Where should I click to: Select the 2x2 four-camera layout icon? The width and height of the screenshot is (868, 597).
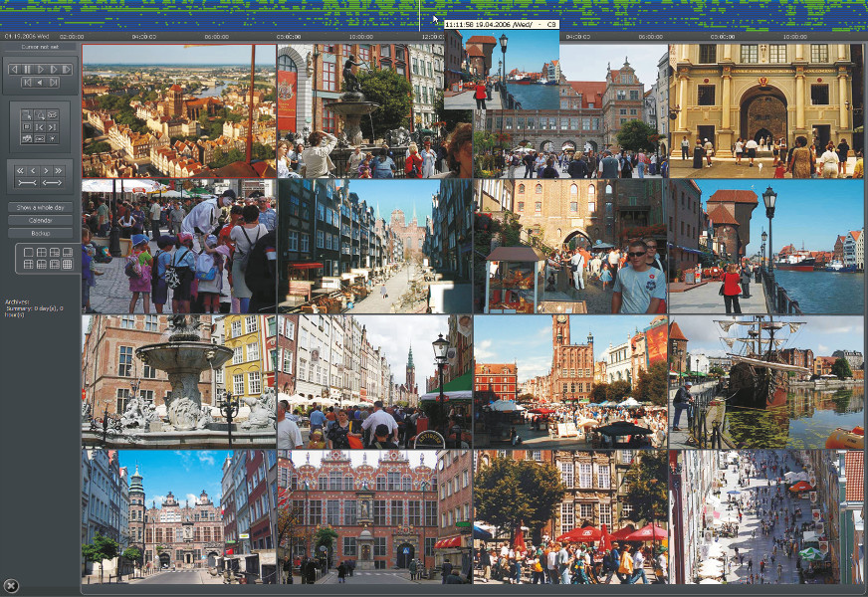[41, 253]
